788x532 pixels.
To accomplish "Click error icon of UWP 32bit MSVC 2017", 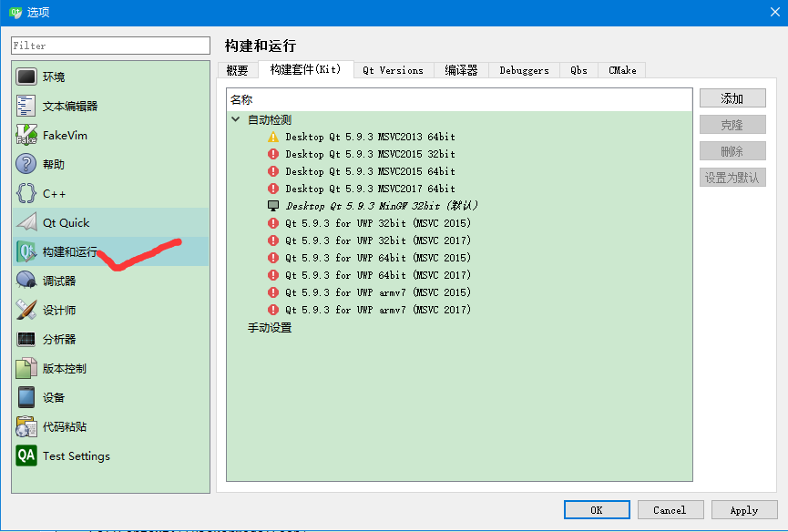I will pyautogui.click(x=273, y=240).
